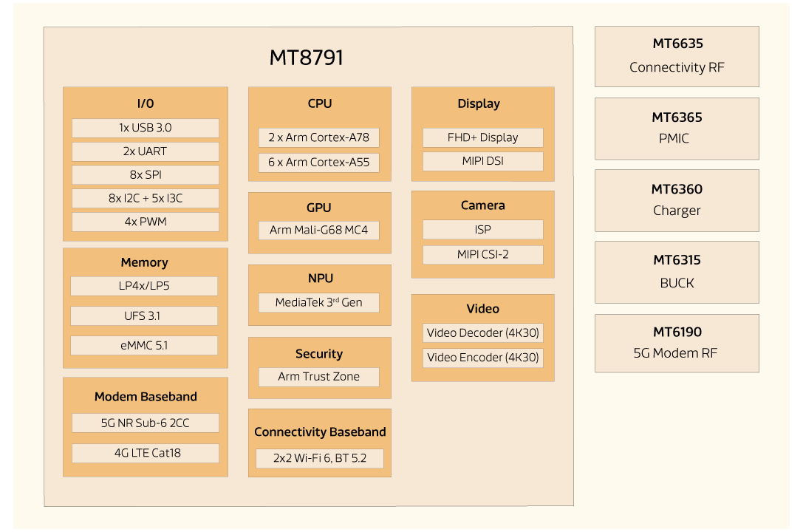Screen dimensions: 803x532
Task: Toggle the 1x USB 3.0 entry
Action: pyautogui.click(x=144, y=127)
